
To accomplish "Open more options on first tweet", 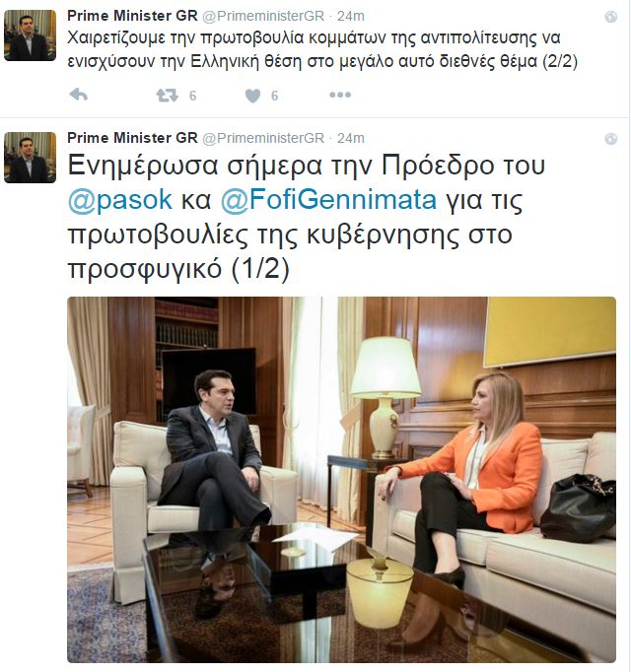I will (x=340, y=95).
